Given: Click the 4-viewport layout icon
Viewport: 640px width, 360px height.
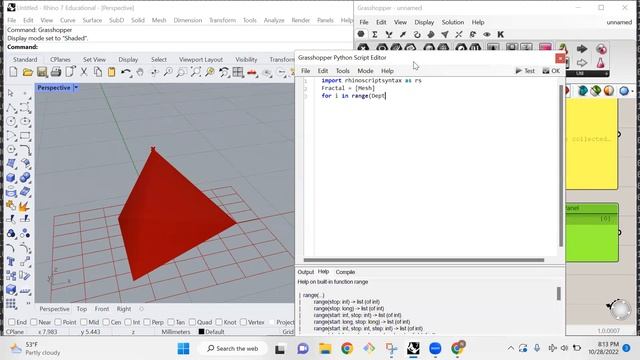Looking at the screenshot, I should point(238,72).
